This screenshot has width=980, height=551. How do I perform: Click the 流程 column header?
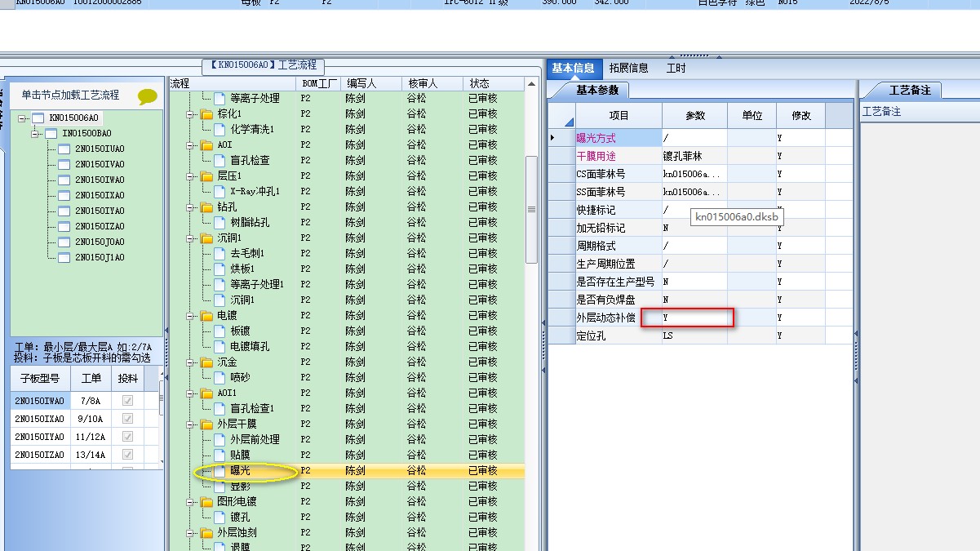click(233, 83)
